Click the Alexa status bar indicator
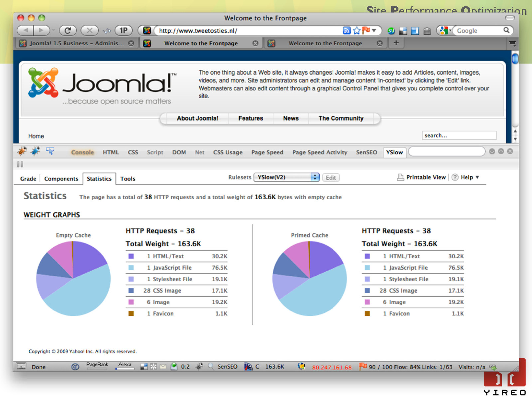Screen dimensions: 532x399 tap(125, 366)
